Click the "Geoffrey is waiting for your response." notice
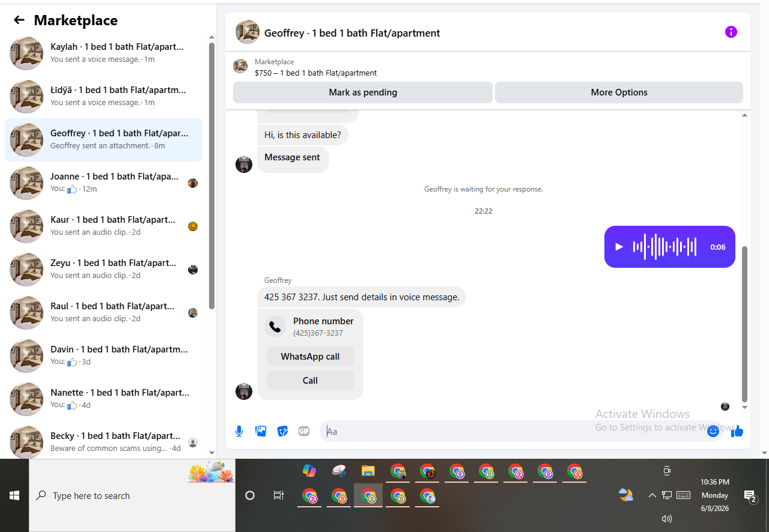 [484, 189]
